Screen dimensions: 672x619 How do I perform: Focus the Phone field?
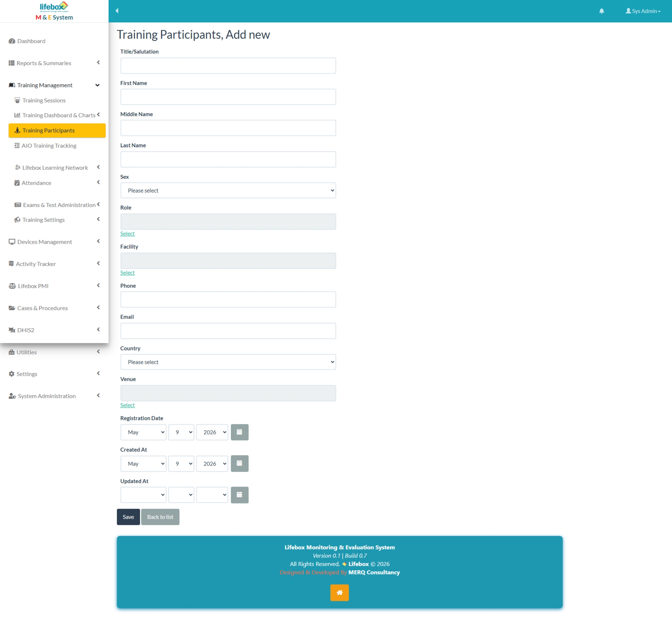pos(228,299)
